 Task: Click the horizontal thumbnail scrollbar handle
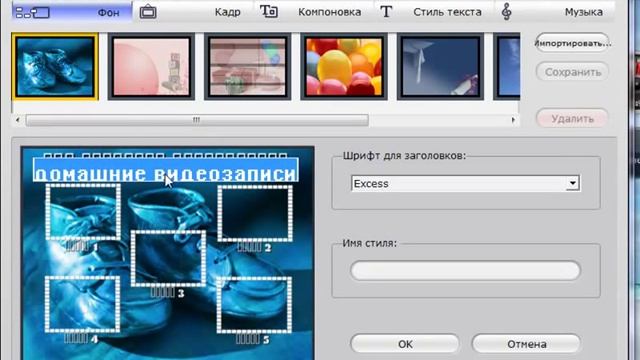pos(197,120)
